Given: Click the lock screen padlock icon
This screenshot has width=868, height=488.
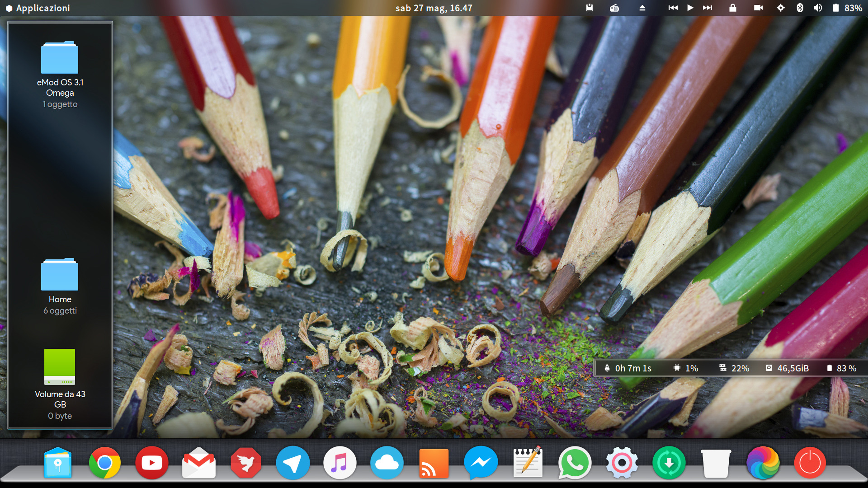Looking at the screenshot, I should click(732, 8).
